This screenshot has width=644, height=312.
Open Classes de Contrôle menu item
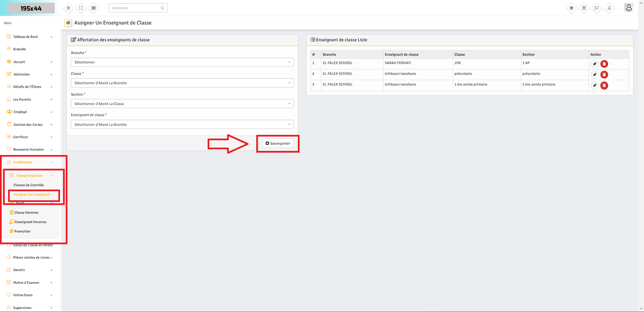pos(29,185)
